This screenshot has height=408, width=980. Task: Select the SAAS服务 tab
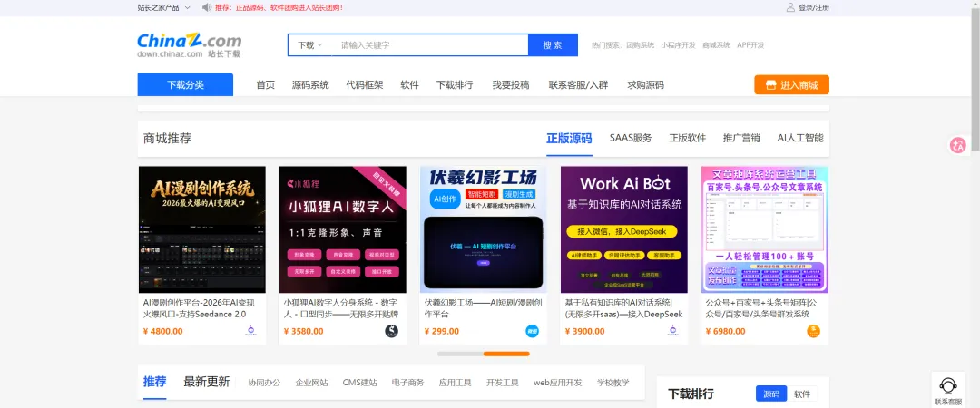pyautogui.click(x=631, y=138)
